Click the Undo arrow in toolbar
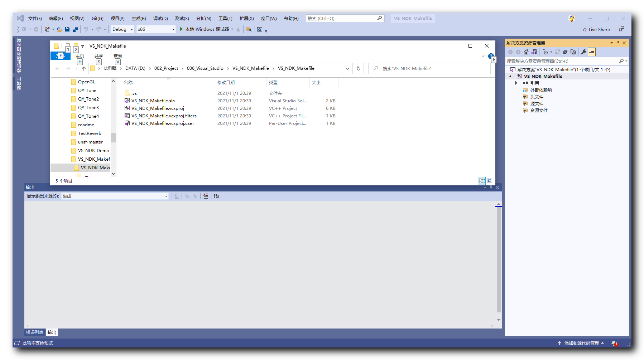Image resolution: width=644 pixels, height=360 pixels. [86, 29]
